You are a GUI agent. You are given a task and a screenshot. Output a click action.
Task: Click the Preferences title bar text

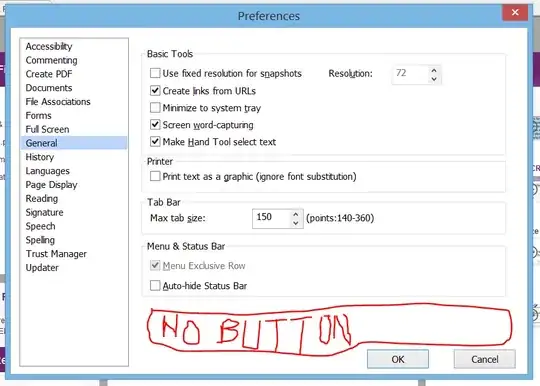pyautogui.click(x=269, y=16)
